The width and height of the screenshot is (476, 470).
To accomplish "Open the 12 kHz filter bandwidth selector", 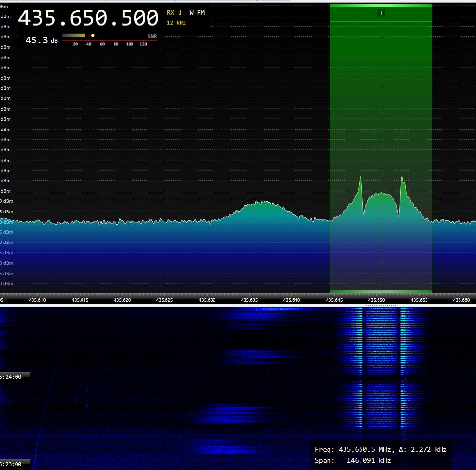I will (176, 23).
